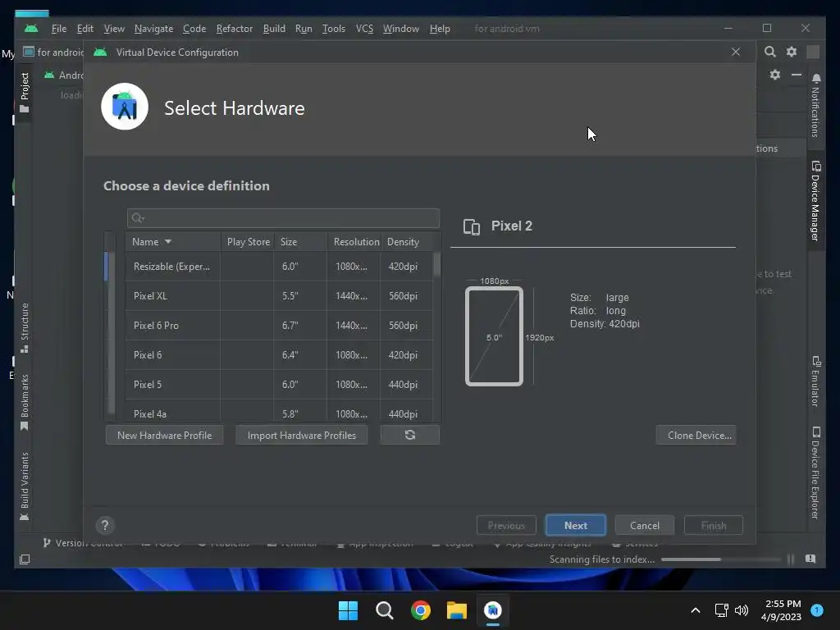
Task: Click the Search Everywhere magnifier icon
Action: tap(769, 52)
